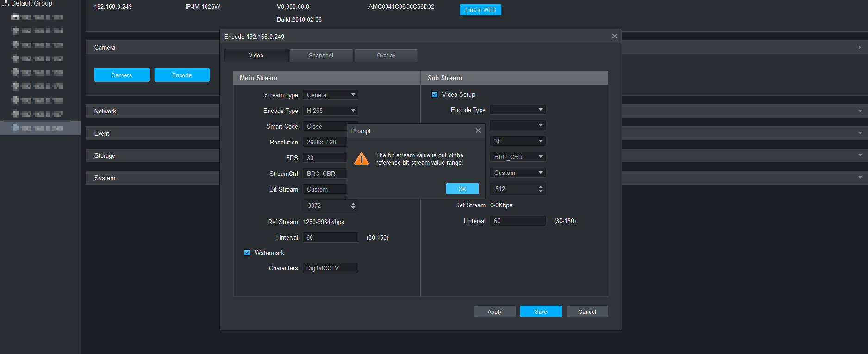Open the Smart Code dropdown showing Close
Image resolution: width=868 pixels, height=354 pixels.
325,126
